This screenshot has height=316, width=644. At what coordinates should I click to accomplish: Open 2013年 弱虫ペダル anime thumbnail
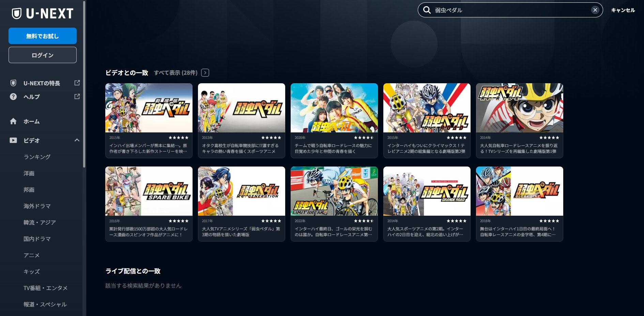pyautogui.click(x=242, y=108)
